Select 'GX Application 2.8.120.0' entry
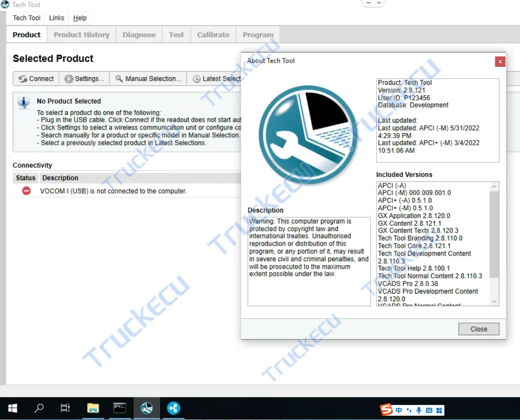520x420 pixels. pos(414,215)
